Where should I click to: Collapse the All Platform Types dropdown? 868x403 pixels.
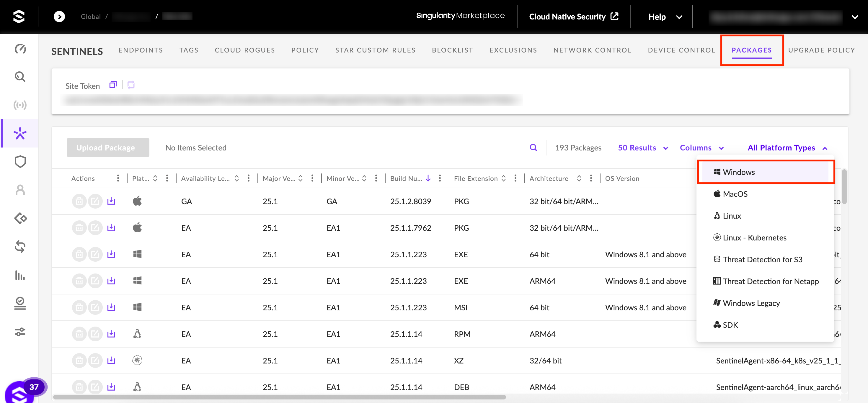click(787, 148)
